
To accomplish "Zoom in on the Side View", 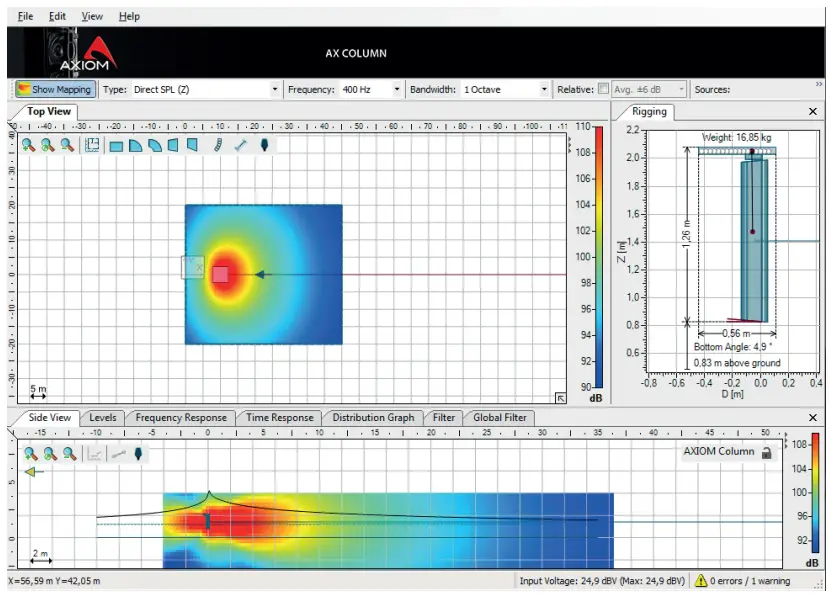I will 30,454.
